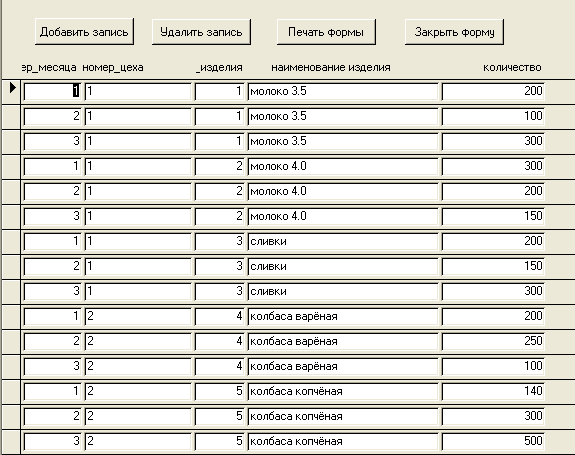
Task: Click the количество column label
Action: point(512,67)
